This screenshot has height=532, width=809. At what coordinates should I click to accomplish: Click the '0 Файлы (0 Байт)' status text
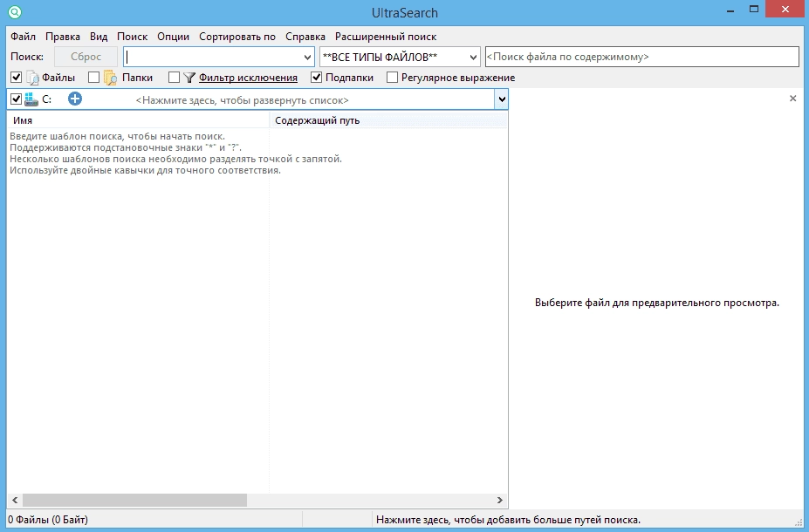coord(49,520)
